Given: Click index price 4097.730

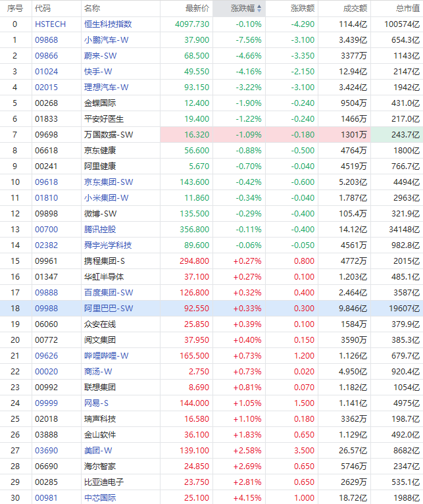Looking at the screenshot, I should 192,24.
